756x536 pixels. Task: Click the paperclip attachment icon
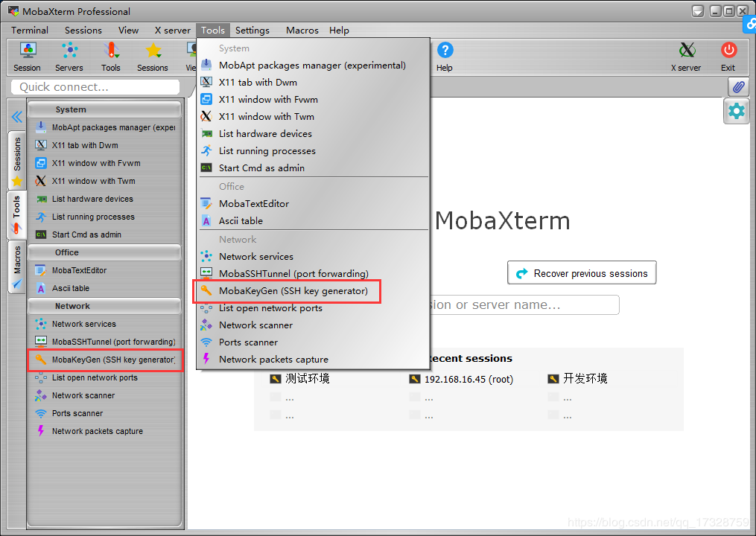tap(738, 87)
